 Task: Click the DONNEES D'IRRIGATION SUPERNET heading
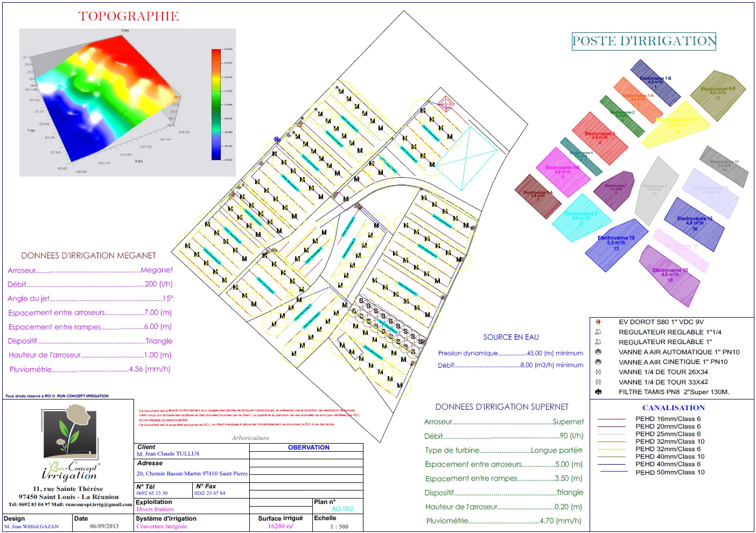coord(502,407)
